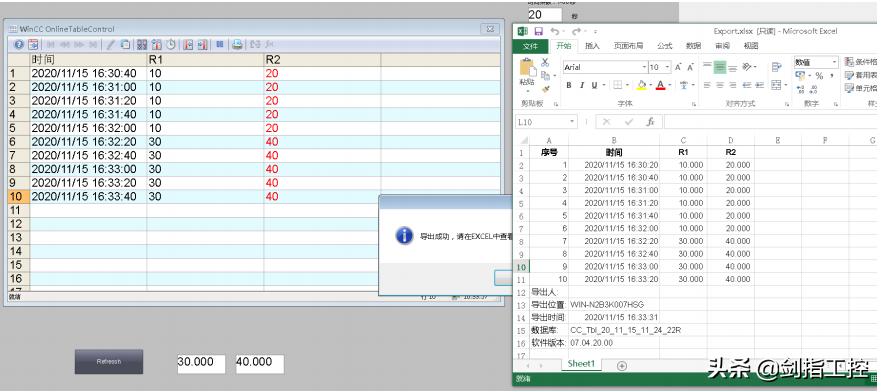Open Excel fill color dropdown arrow
Image resolution: width=881 pixels, height=392 pixels.
pos(651,85)
